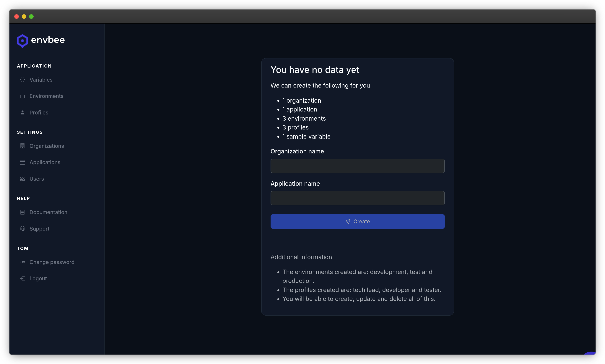Viewport: 605px width, 364px height.
Task: Click the Documentation page icon
Action: click(22, 212)
